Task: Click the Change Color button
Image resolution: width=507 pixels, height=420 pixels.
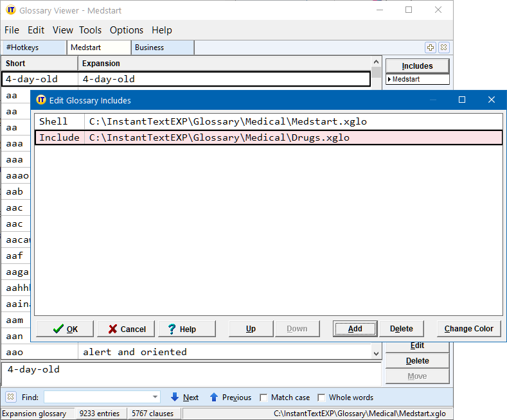Action: coord(468,329)
